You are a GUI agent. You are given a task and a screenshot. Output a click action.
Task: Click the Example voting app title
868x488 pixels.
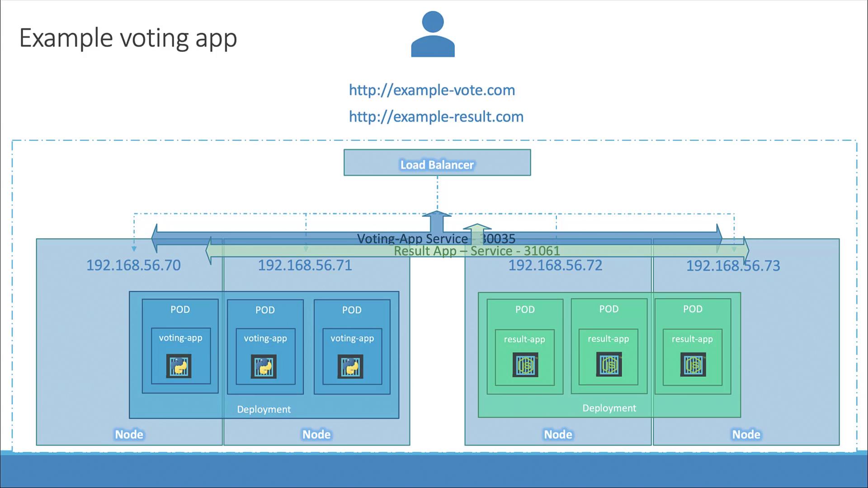coord(128,38)
